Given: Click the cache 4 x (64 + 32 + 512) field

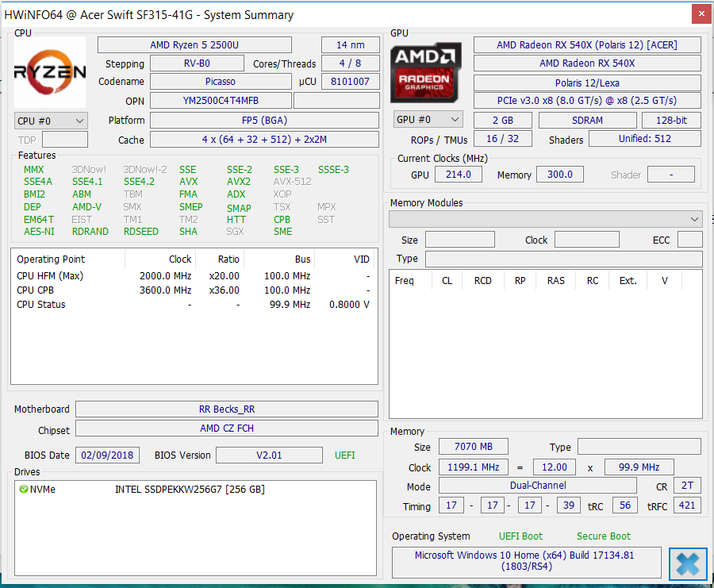Looking at the screenshot, I should [264, 140].
